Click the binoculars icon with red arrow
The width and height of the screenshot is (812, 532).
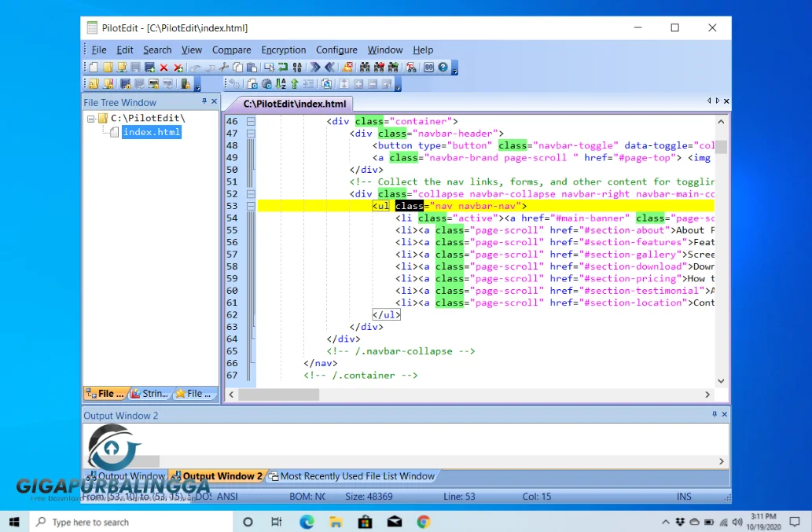379,68
